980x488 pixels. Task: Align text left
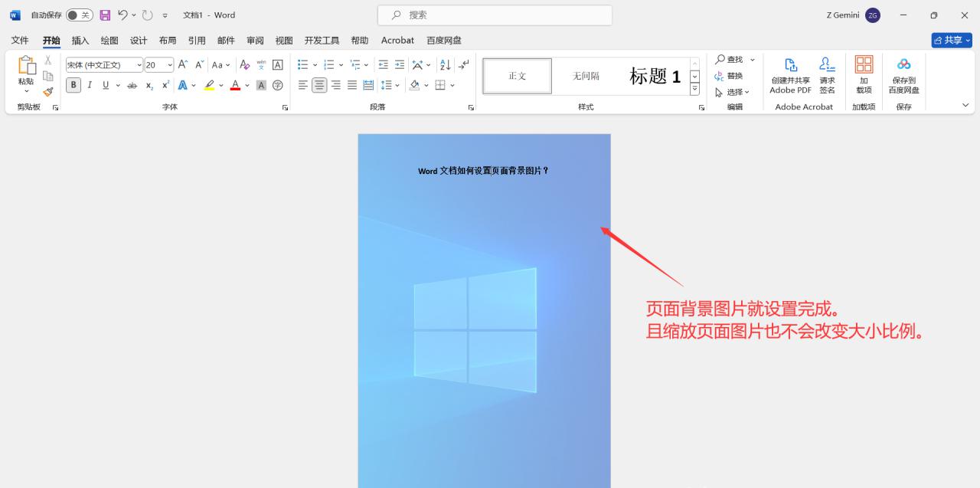point(303,85)
